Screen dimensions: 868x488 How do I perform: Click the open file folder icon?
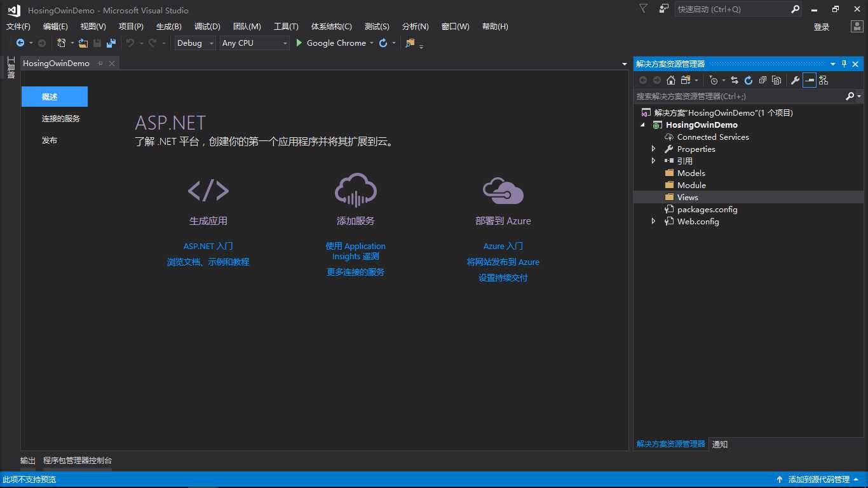[83, 43]
